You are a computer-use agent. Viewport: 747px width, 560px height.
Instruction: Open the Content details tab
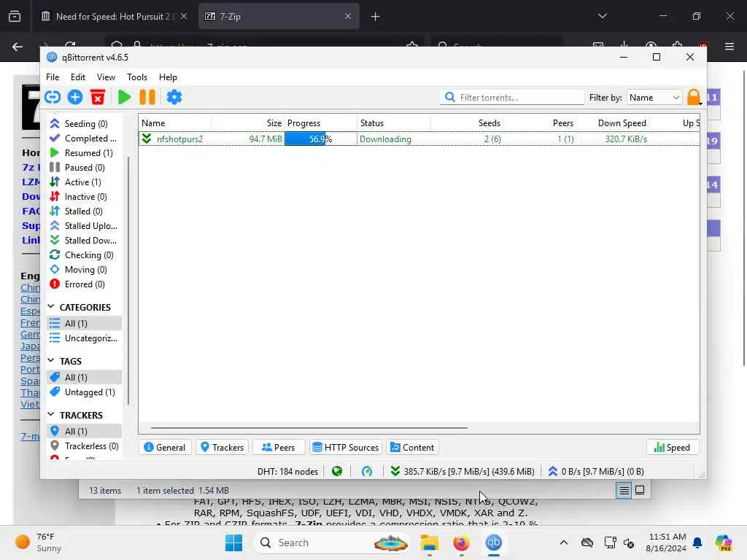[413, 448]
